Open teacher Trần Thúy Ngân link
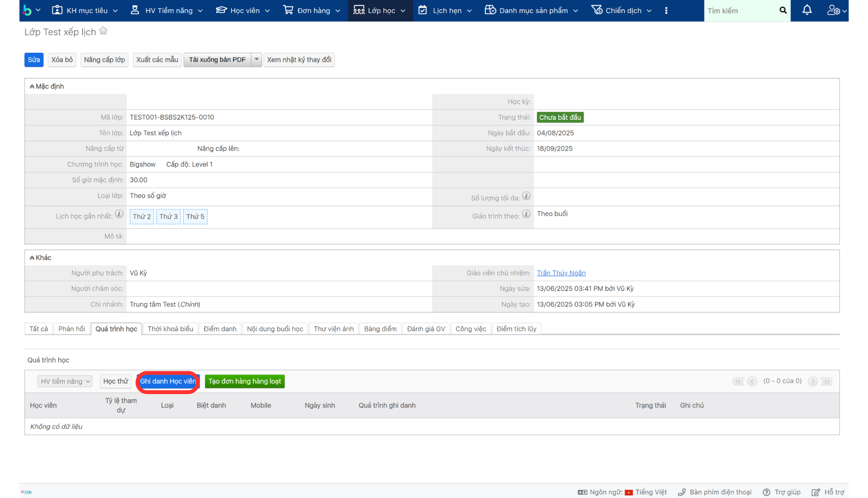This screenshot has height=498, width=868. point(561,273)
